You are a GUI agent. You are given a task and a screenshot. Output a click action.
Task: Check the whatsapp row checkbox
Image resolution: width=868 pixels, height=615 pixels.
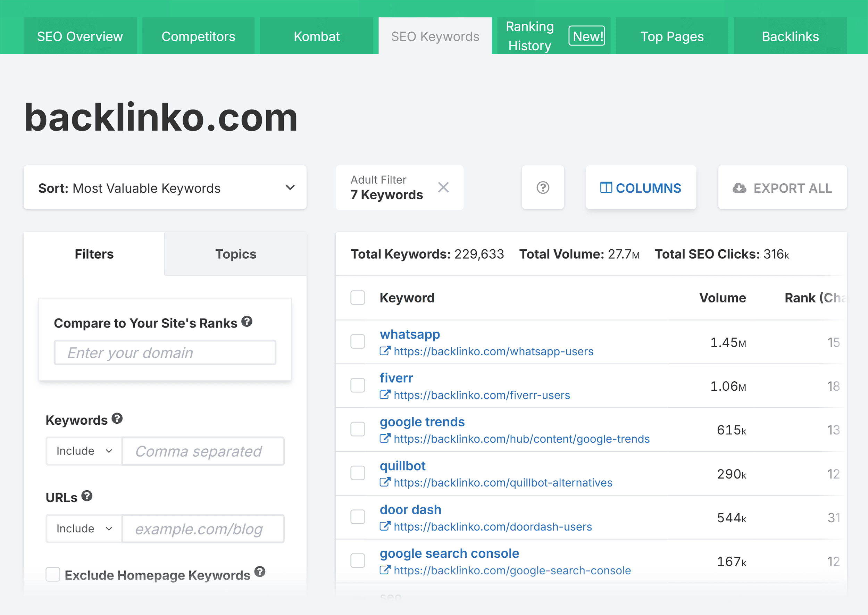(x=358, y=342)
